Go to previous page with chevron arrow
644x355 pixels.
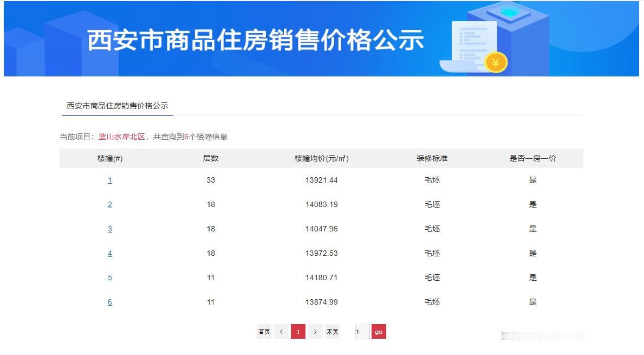(281, 331)
